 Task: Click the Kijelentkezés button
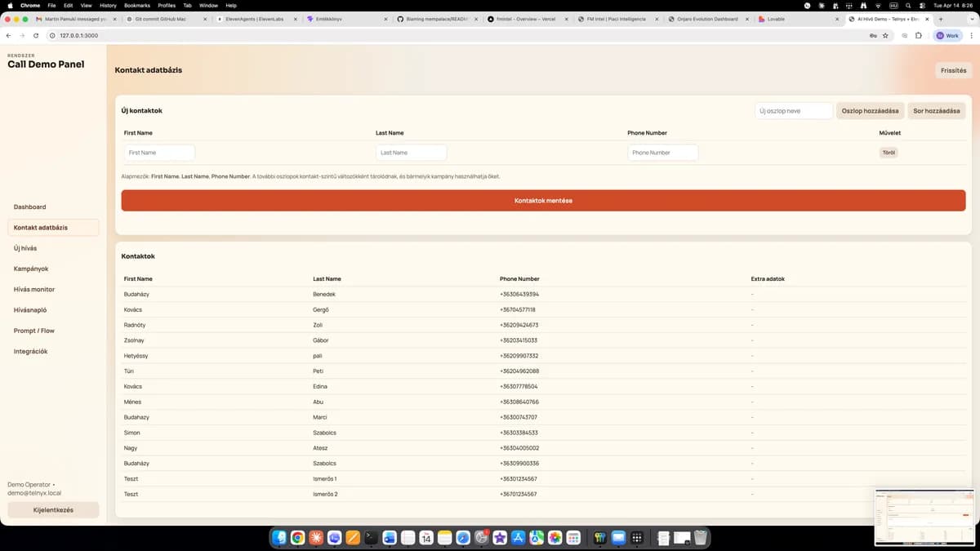pos(53,510)
